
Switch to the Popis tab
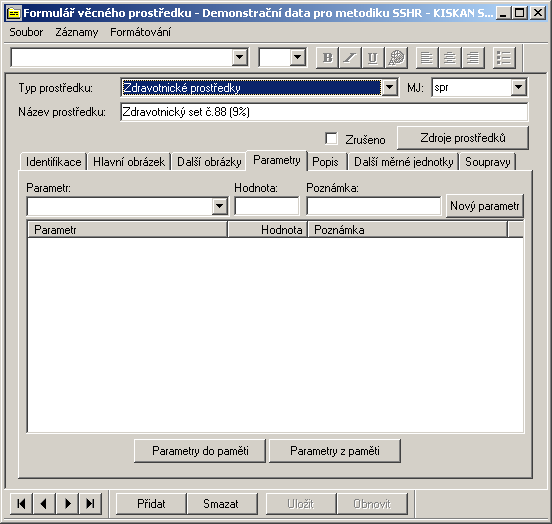point(326,162)
